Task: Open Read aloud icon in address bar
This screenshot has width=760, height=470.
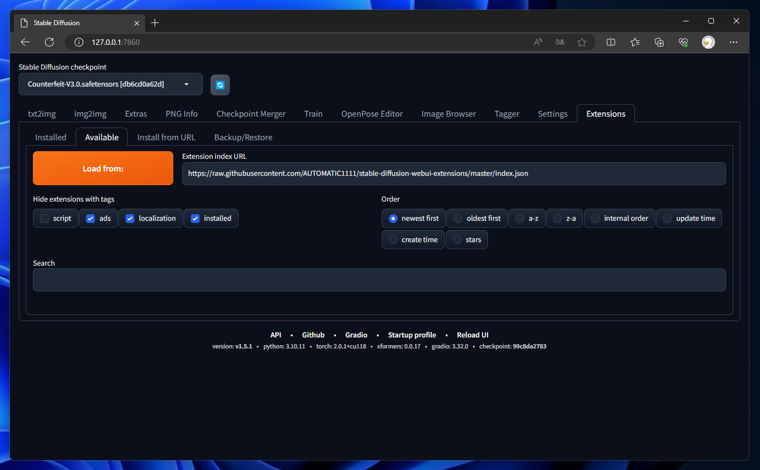Action: click(x=538, y=42)
